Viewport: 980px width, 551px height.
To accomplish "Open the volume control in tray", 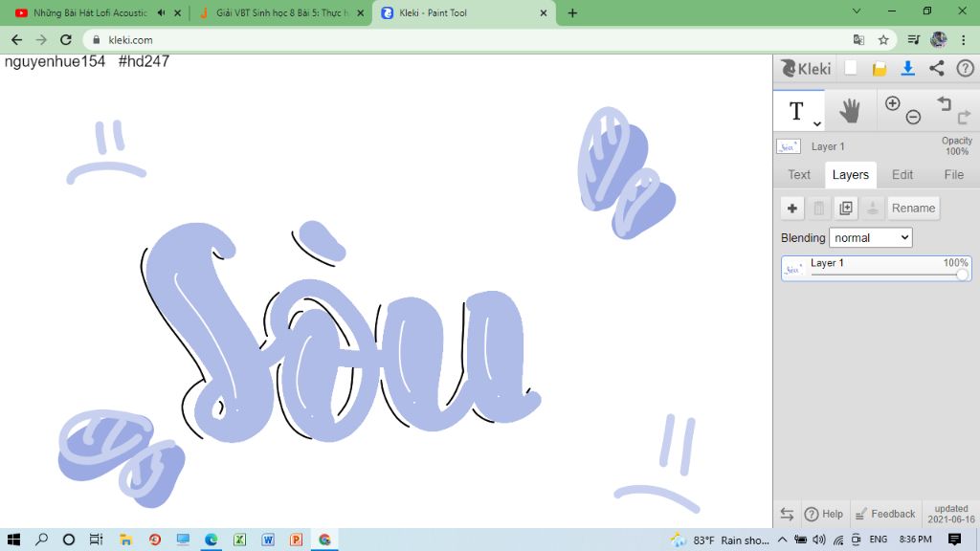I will pyautogui.click(x=819, y=540).
